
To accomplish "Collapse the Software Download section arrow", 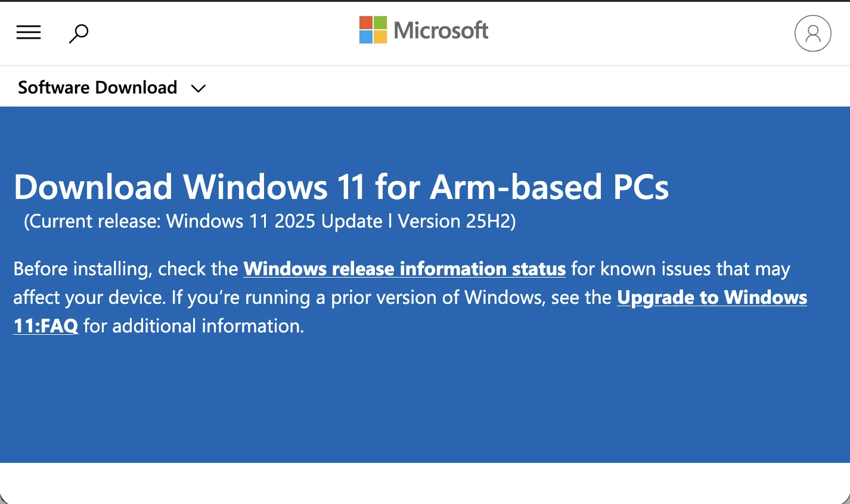I will coord(198,88).
